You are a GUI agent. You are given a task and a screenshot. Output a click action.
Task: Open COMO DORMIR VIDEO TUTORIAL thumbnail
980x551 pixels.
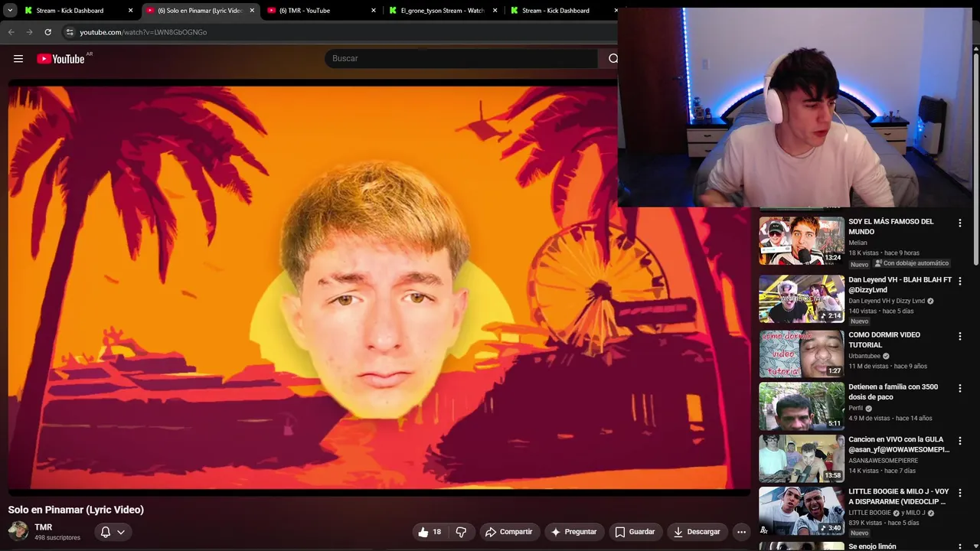[x=802, y=354]
